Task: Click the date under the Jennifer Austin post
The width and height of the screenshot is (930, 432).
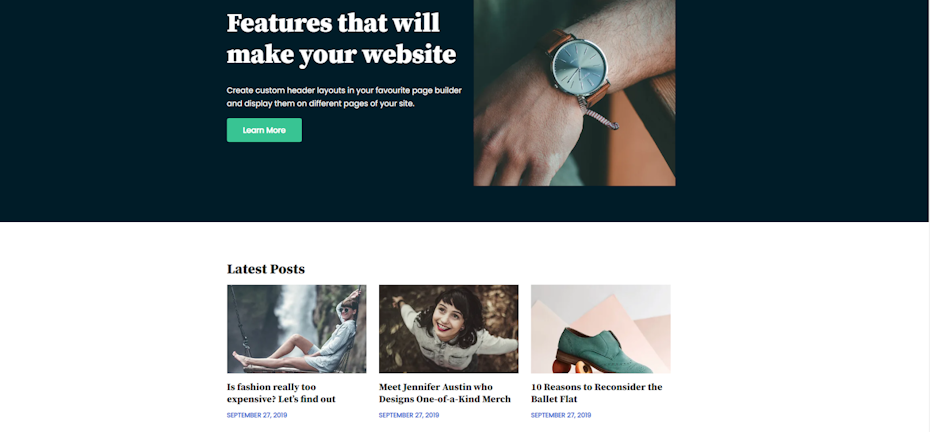Action: [409, 415]
